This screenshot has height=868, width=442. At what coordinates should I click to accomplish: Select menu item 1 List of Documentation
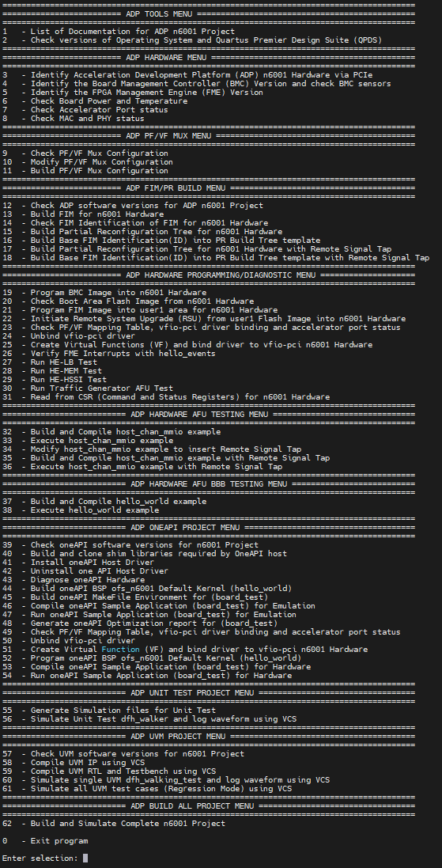click(x=119, y=32)
